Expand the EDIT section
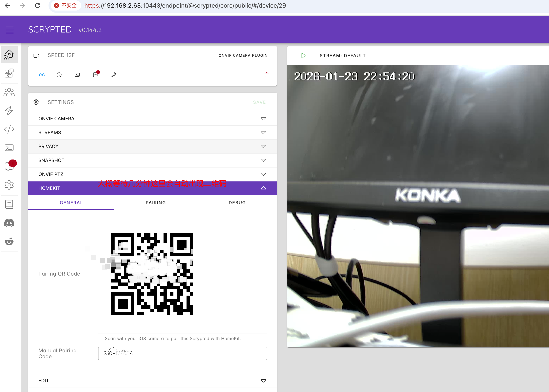 tap(263, 381)
